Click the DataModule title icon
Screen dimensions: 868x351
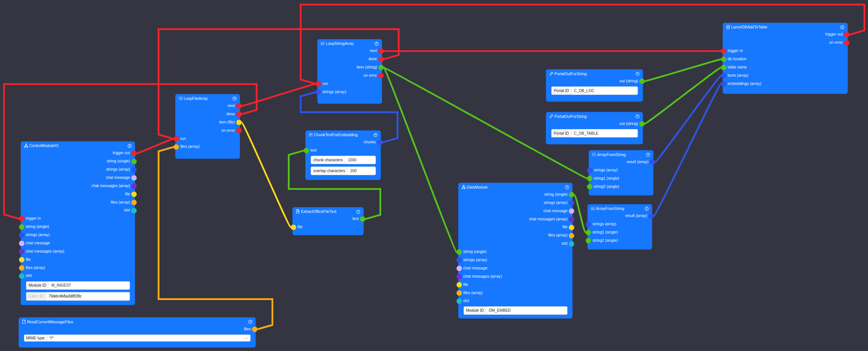click(x=464, y=187)
